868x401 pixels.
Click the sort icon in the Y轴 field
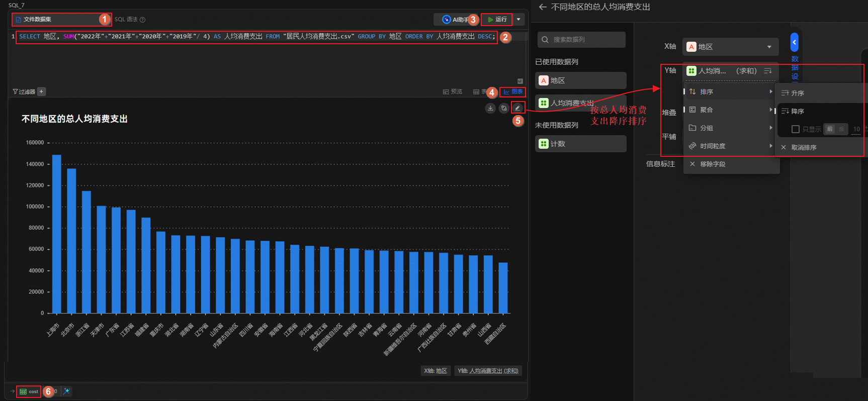[x=767, y=71]
